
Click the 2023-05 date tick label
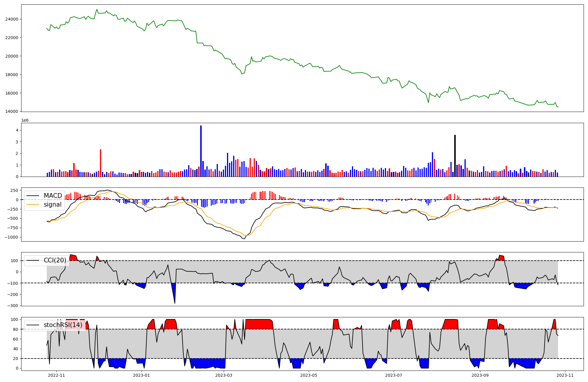(x=309, y=375)
